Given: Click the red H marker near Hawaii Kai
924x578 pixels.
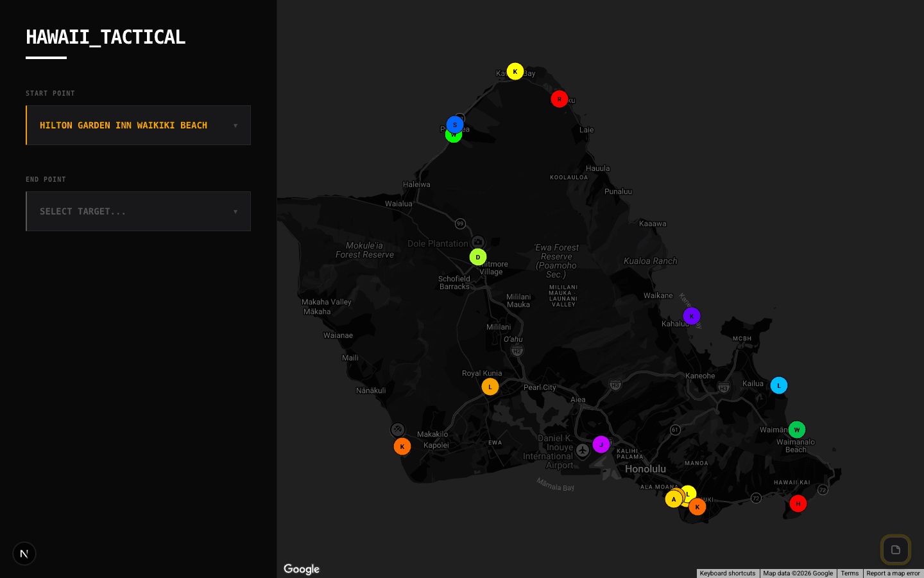Looking at the screenshot, I should coord(798,504).
